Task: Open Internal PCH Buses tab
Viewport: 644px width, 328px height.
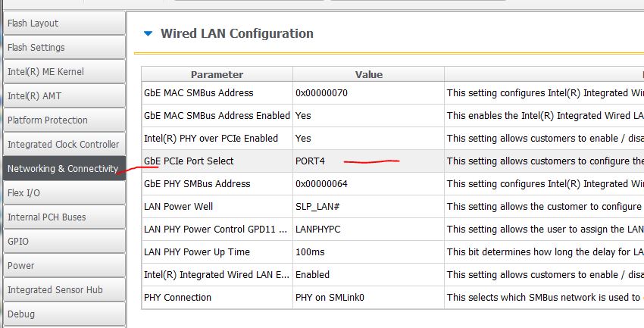Action: [62, 217]
